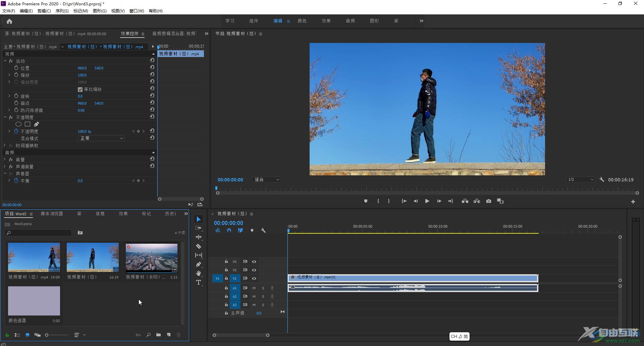Create rectangle opacity mask
The height and width of the screenshot is (346, 644).
pos(28,124)
